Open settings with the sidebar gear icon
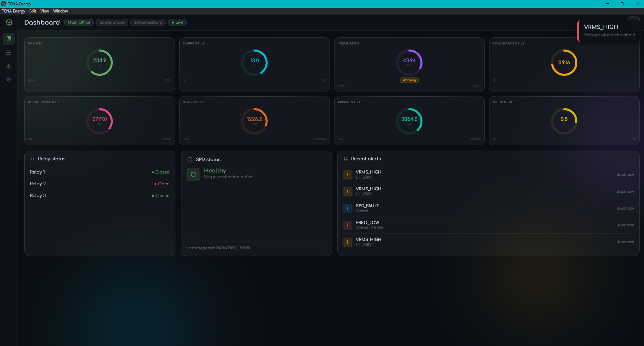 9,80
